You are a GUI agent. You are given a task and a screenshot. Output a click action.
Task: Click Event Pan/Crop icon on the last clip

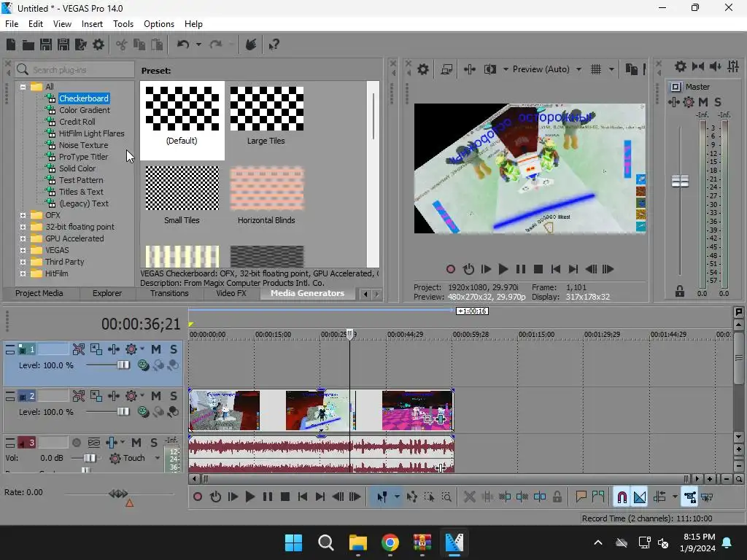pos(427,419)
